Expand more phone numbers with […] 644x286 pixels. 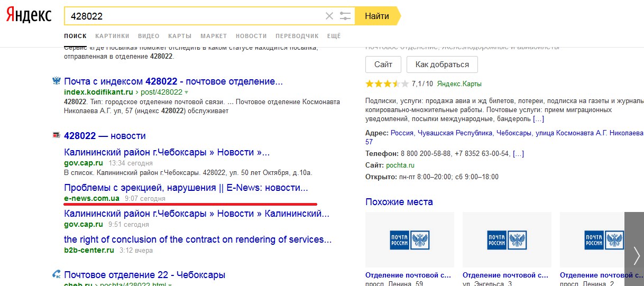(518, 153)
